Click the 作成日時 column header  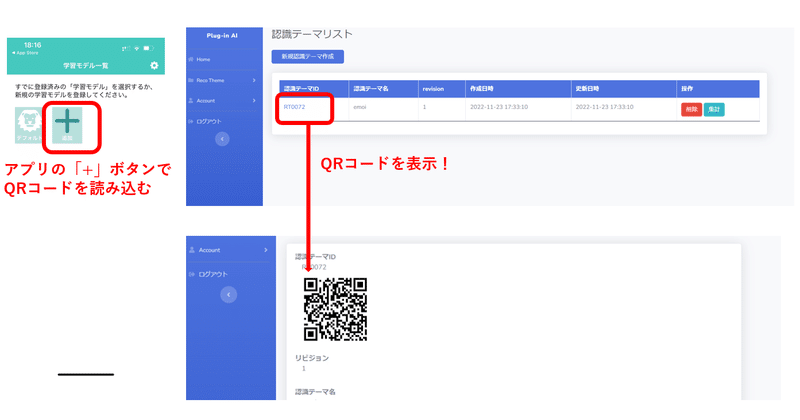[518, 89]
